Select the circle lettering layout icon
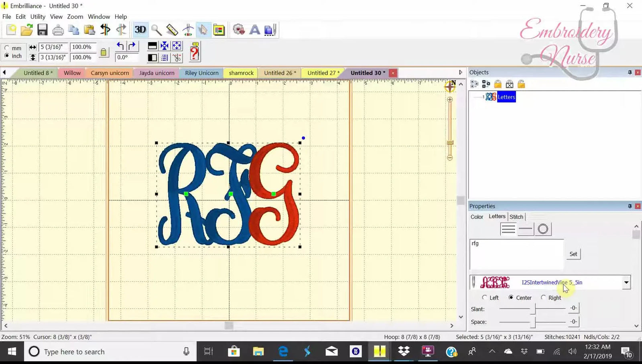 (x=543, y=229)
